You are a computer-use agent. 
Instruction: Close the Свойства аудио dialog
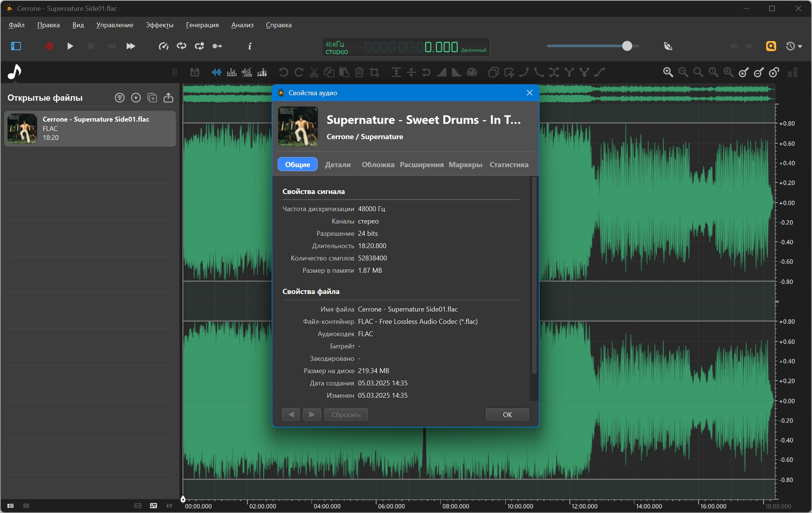click(x=530, y=93)
